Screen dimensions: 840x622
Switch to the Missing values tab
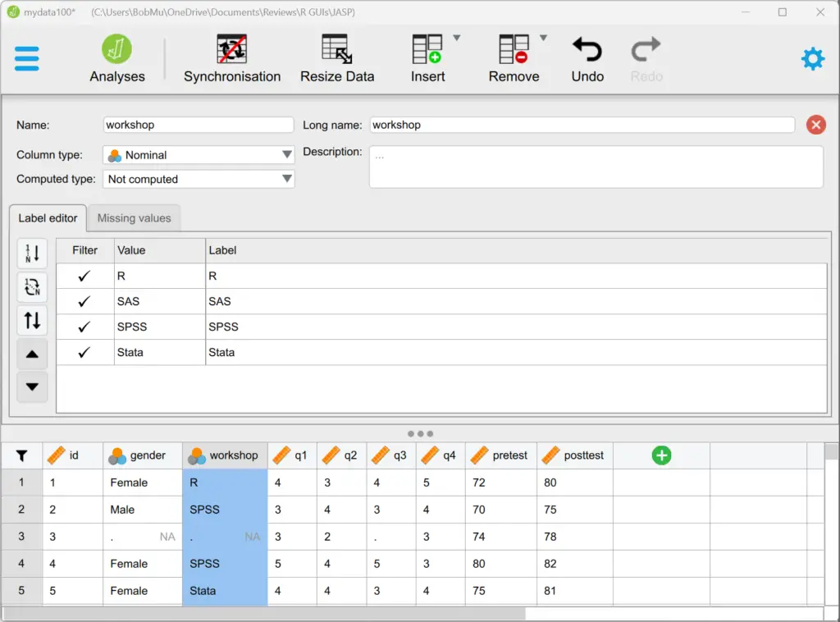click(x=134, y=217)
